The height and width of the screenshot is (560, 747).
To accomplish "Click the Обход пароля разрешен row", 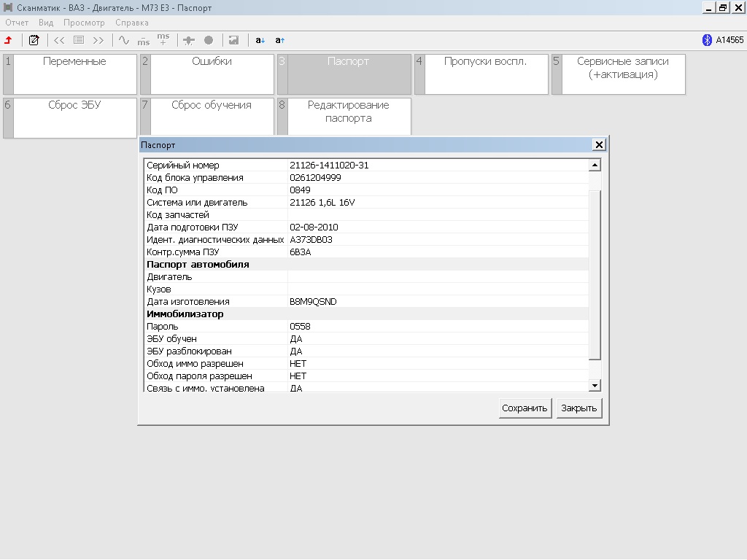I will (366, 376).
